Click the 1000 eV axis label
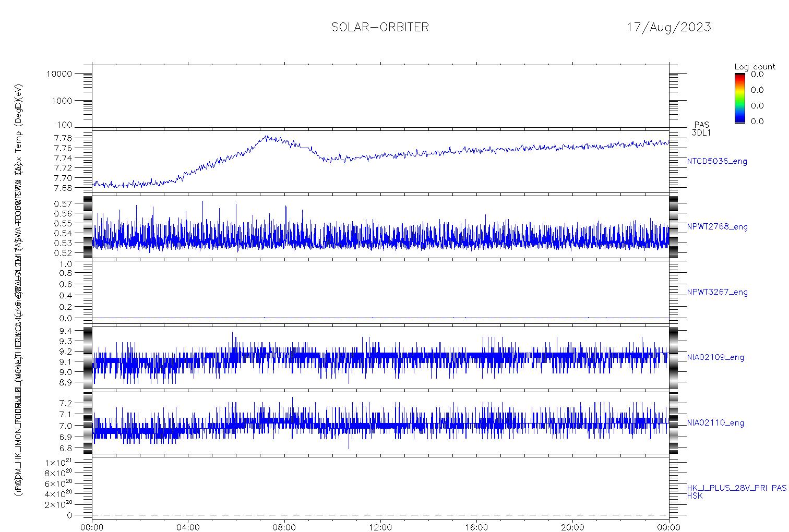Screen dimensions: 789x532 (x=62, y=101)
